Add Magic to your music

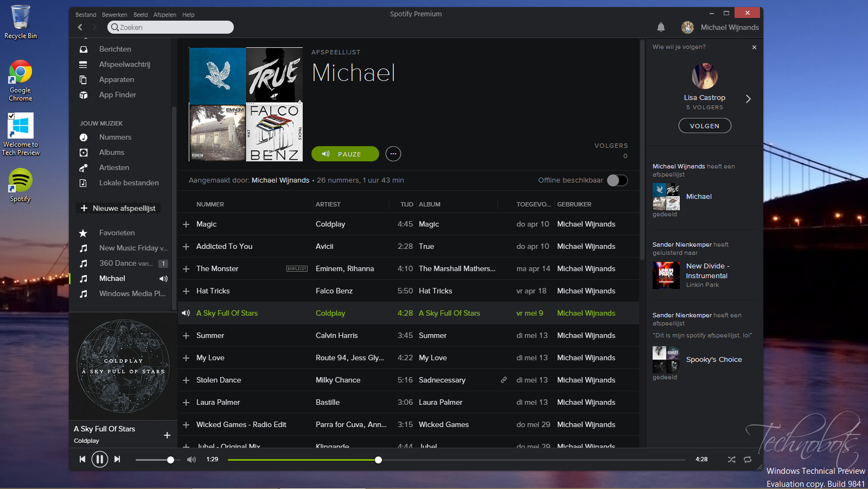pyautogui.click(x=186, y=224)
